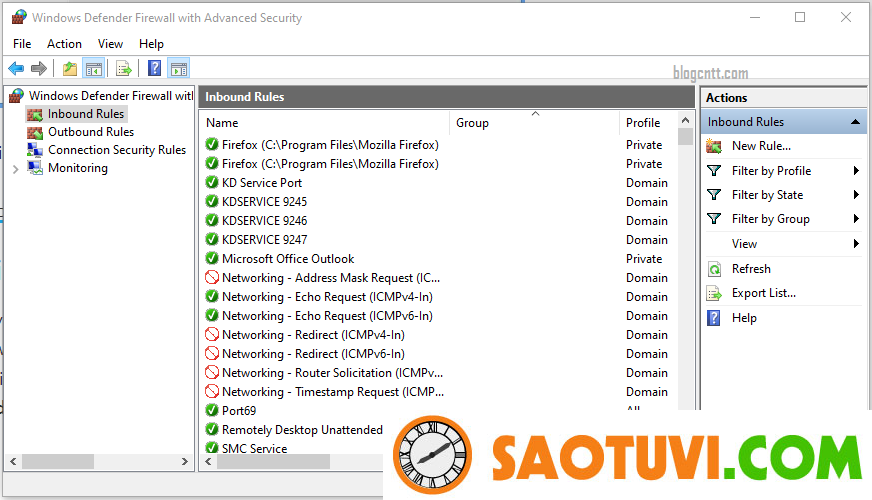Viewport: 872px width, 500px height.
Task: Click the firewall root node icon in tree
Action: pos(17,96)
